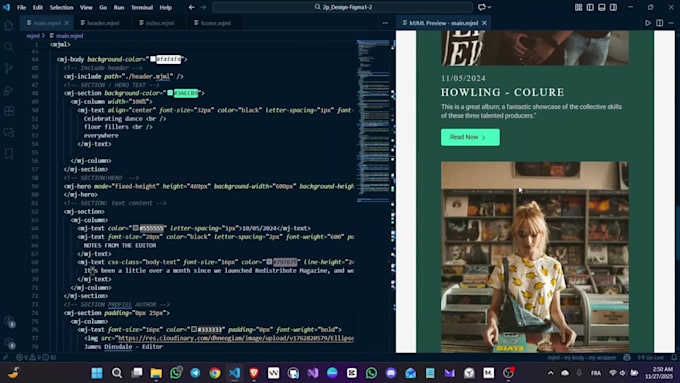Open the Run menu

(118, 7)
